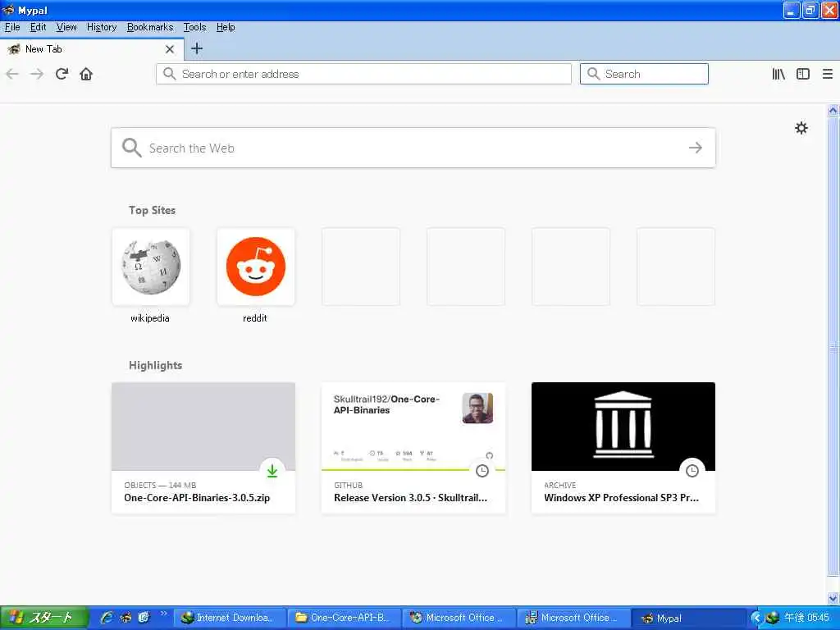The image size is (840, 630).
Task: Click the system tray clock
Action: click(807, 618)
